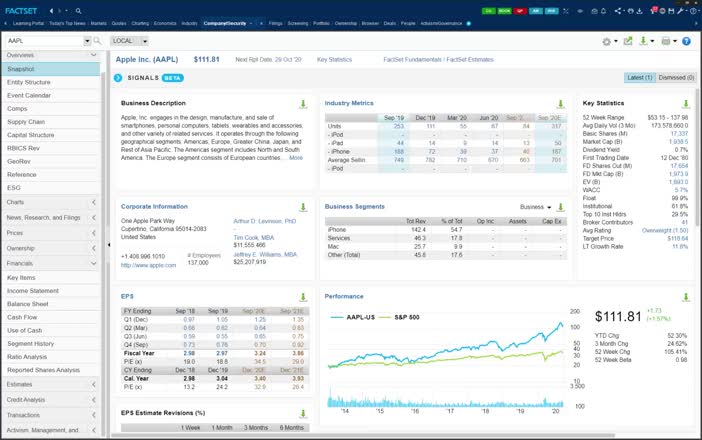Click the printer icon in the report toolbar
Viewport: 702px width, 440px height.
(x=666, y=41)
